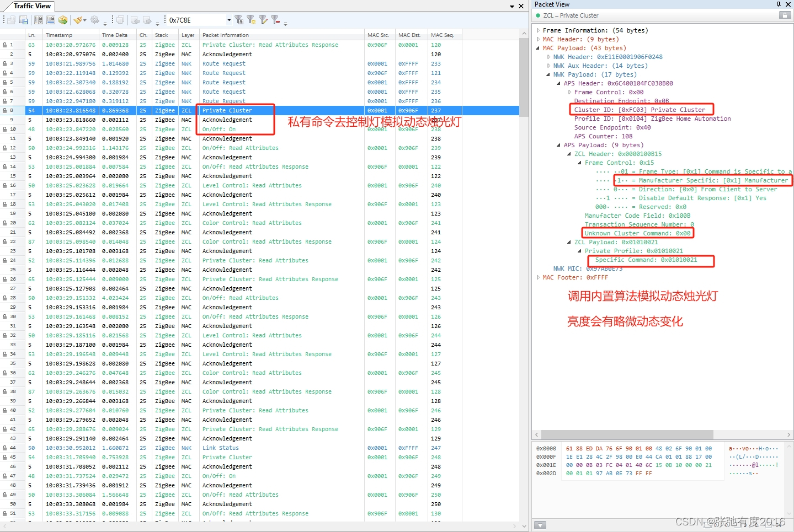Click the gear settings icon in the toolbar
The width and height of the screenshot is (794, 532).
pos(95,20)
